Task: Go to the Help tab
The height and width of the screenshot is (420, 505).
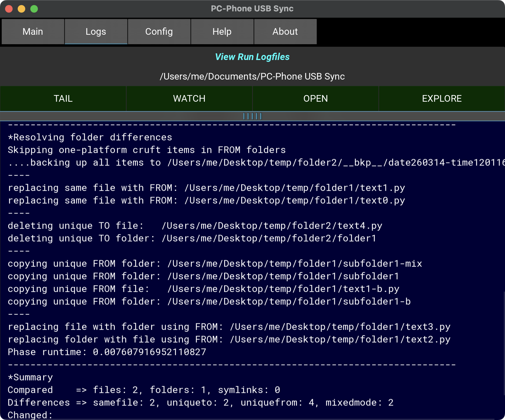Action: pos(222,32)
